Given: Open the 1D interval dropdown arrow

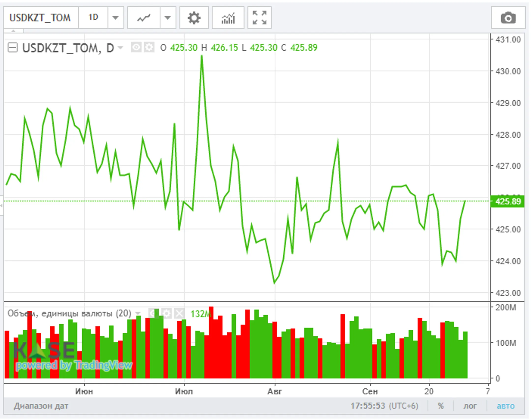Looking at the screenshot, I should click(116, 18).
